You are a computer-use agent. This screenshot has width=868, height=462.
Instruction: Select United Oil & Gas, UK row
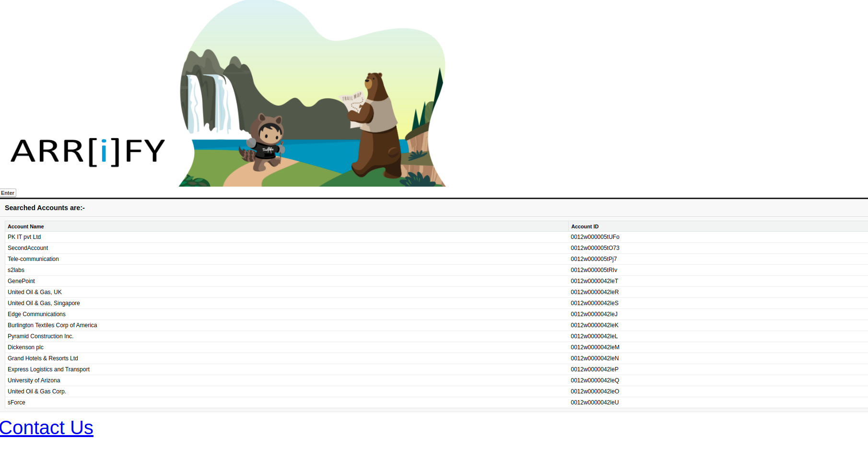coord(35,292)
